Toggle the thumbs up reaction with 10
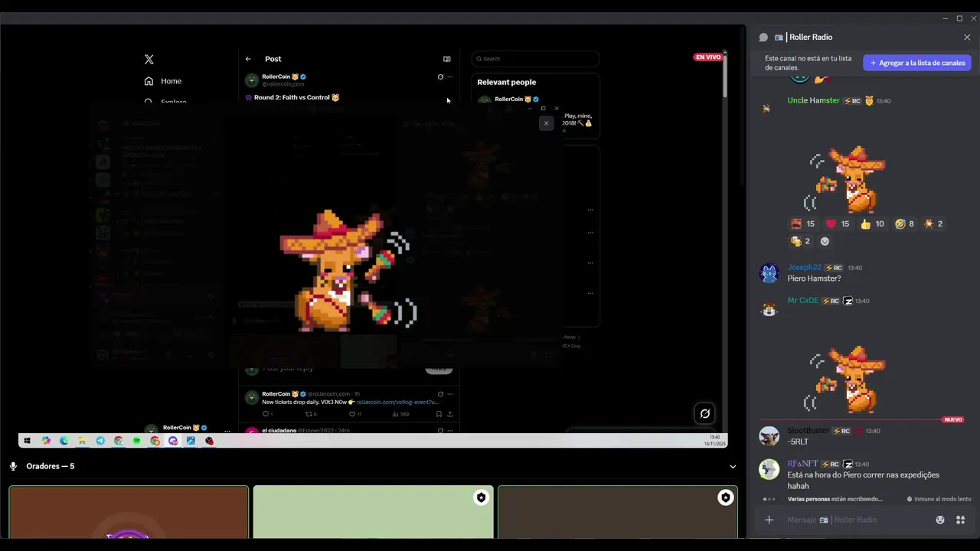 [x=872, y=223]
